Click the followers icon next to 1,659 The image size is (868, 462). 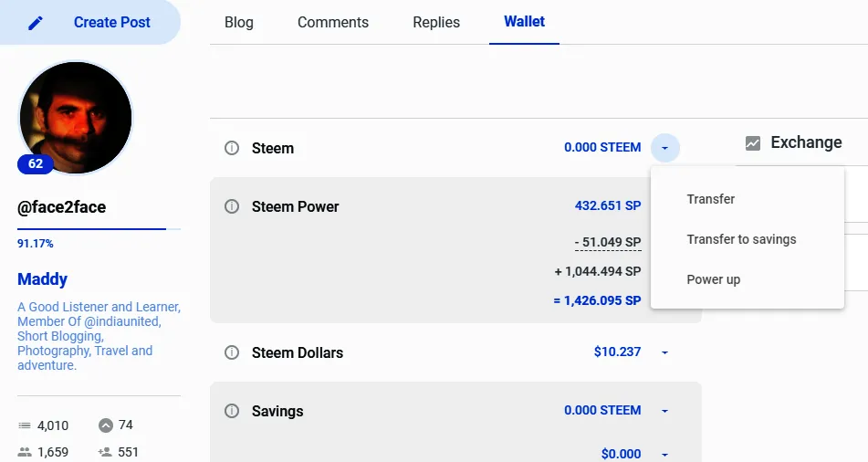[25, 452]
